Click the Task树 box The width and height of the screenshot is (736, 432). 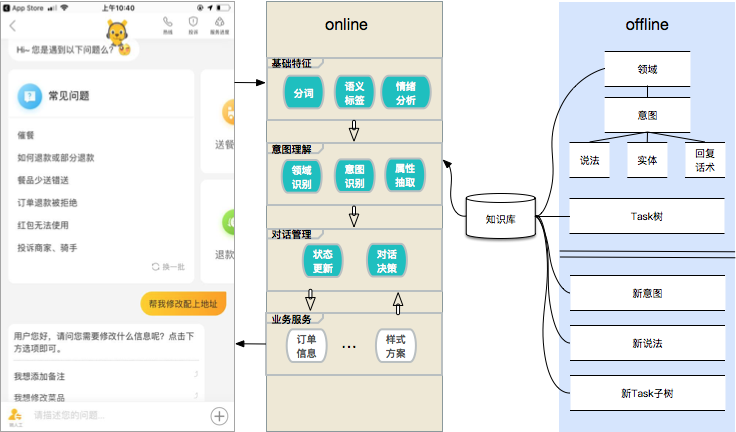pyautogui.click(x=647, y=216)
